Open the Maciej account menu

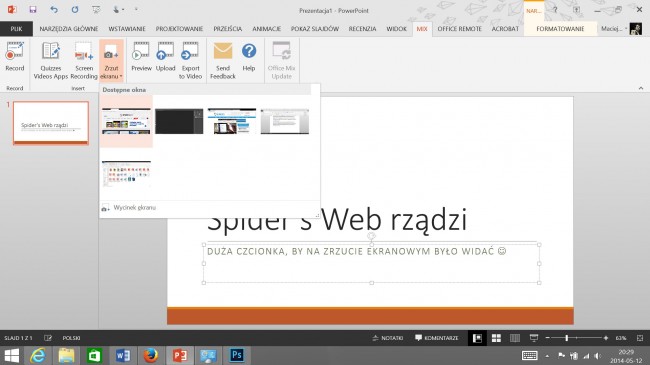[614, 29]
